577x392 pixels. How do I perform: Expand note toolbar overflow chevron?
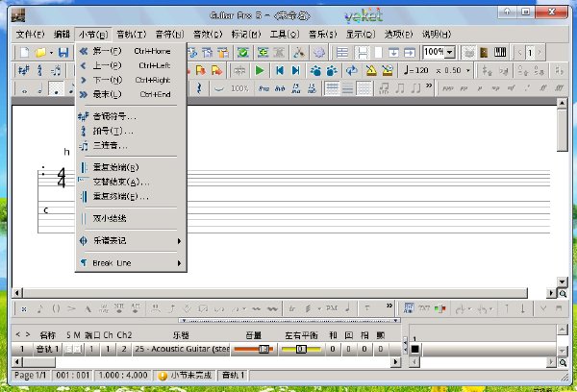(x=429, y=86)
